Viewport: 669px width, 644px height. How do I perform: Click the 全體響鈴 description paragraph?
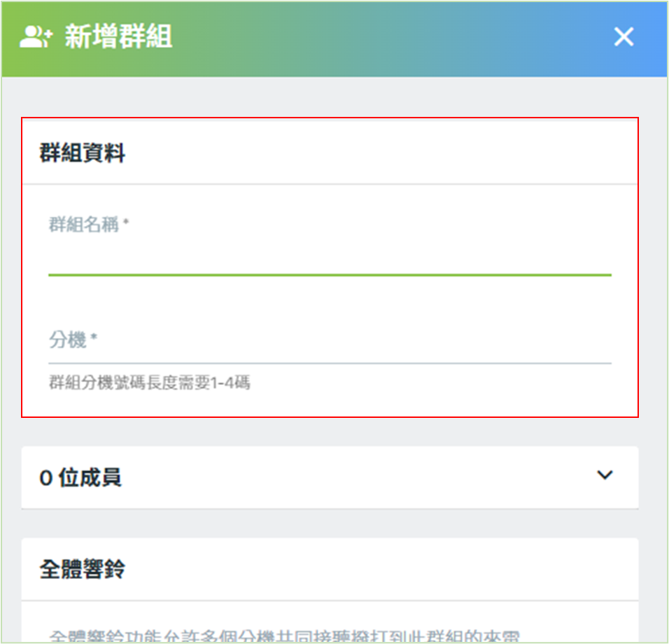tap(285, 636)
